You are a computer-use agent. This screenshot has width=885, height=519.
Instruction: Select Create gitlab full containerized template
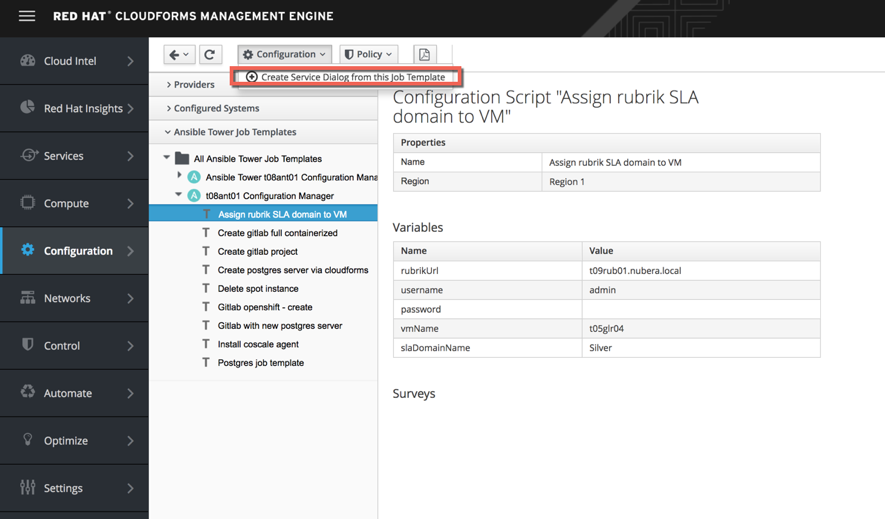[x=278, y=232]
